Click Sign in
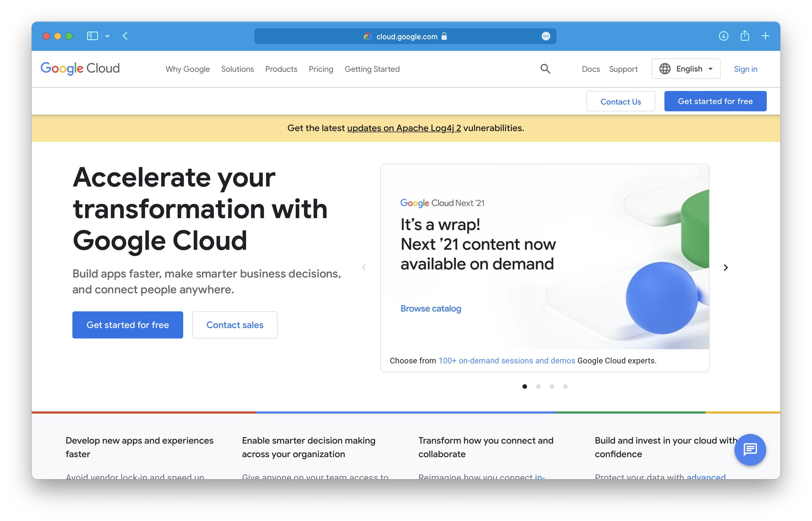 pos(745,69)
